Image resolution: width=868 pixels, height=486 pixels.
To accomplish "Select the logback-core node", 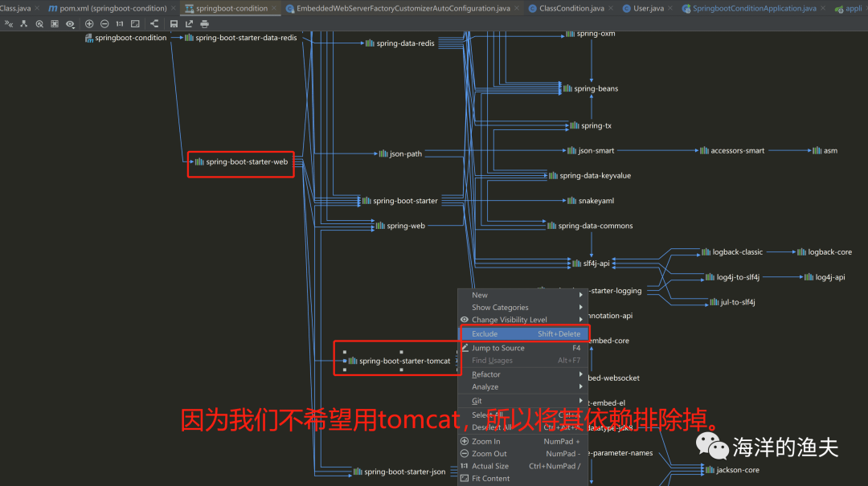I will point(825,252).
